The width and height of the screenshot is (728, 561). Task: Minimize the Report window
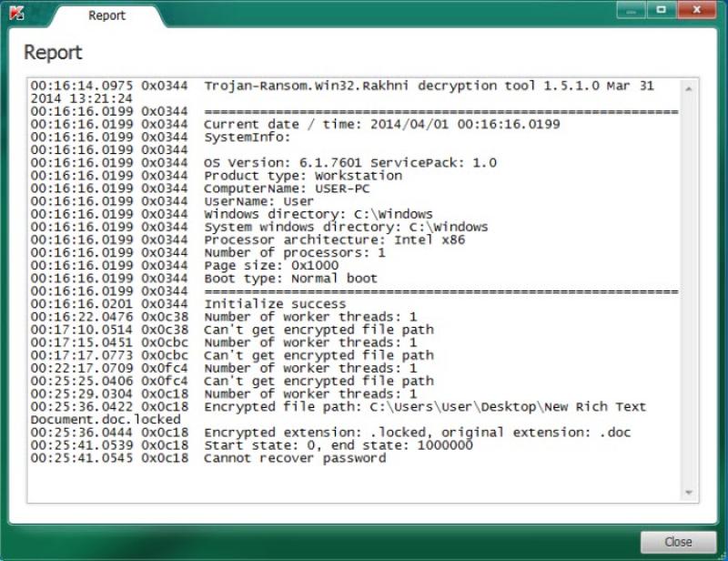[x=631, y=10]
